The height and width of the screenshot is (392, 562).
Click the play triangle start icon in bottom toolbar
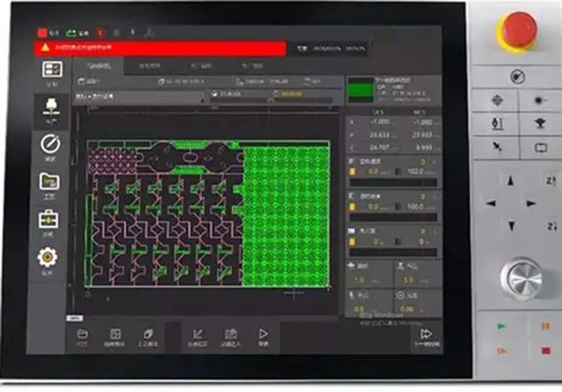click(263, 334)
